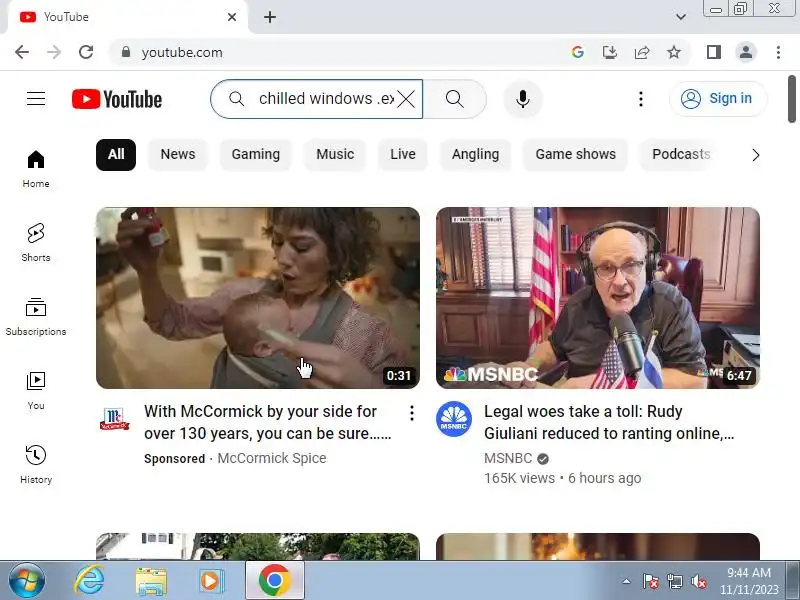Open the McCormick ad video thumbnail
This screenshot has width=800, height=600.
click(258, 297)
